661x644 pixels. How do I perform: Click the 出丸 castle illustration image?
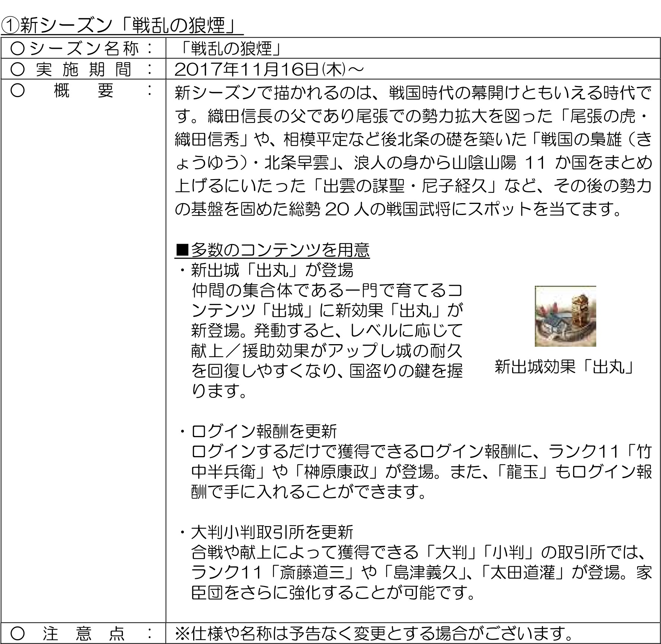[565, 316]
